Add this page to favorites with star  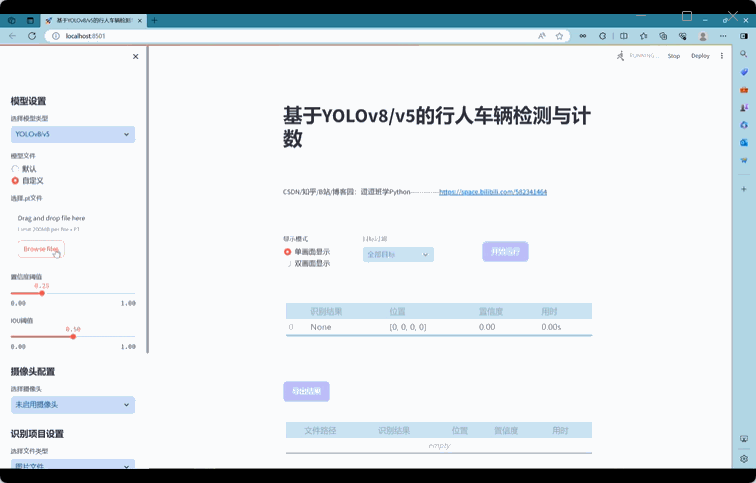[x=559, y=36]
